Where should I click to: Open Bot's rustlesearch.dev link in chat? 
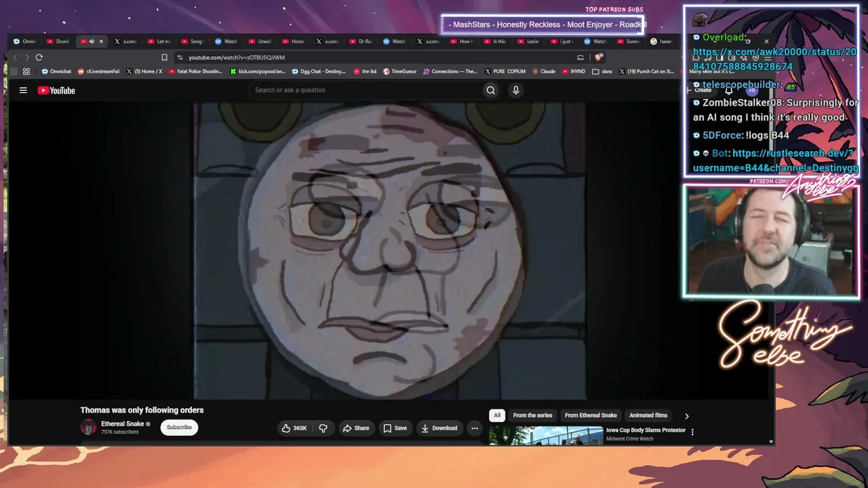pyautogui.click(x=776, y=161)
